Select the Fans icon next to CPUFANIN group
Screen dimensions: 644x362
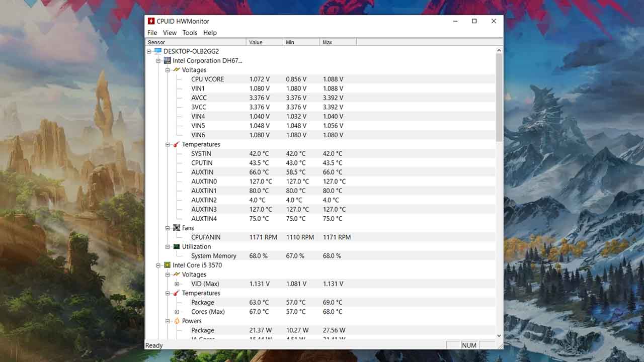[x=177, y=228]
